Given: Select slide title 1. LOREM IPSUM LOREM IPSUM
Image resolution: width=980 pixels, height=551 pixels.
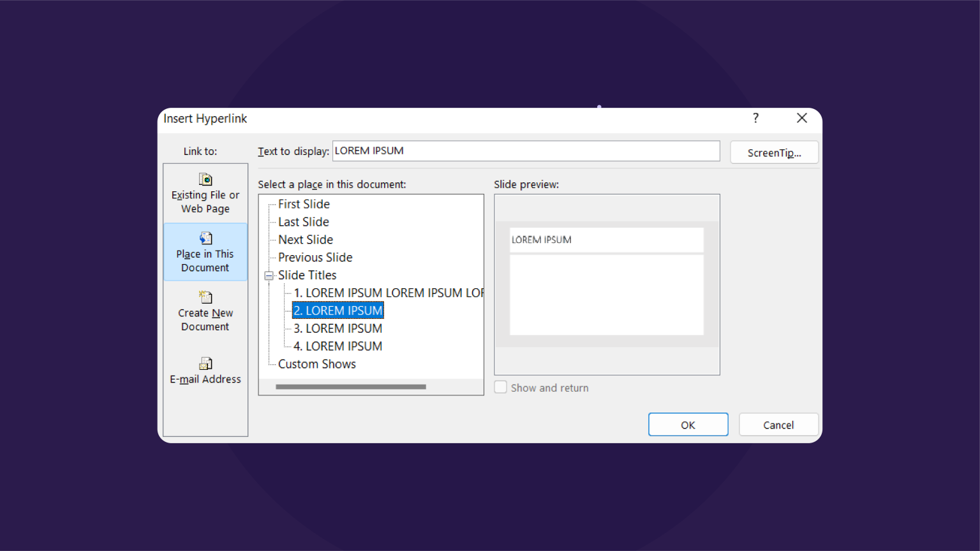Looking at the screenshot, I should (364, 293).
